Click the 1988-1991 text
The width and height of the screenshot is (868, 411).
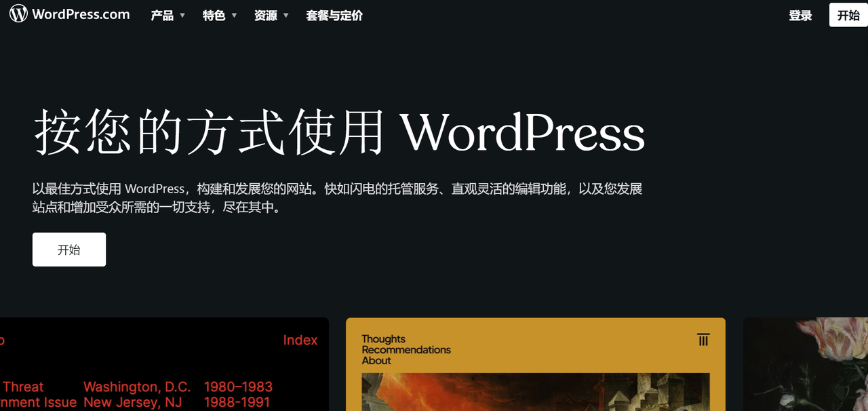237,403
